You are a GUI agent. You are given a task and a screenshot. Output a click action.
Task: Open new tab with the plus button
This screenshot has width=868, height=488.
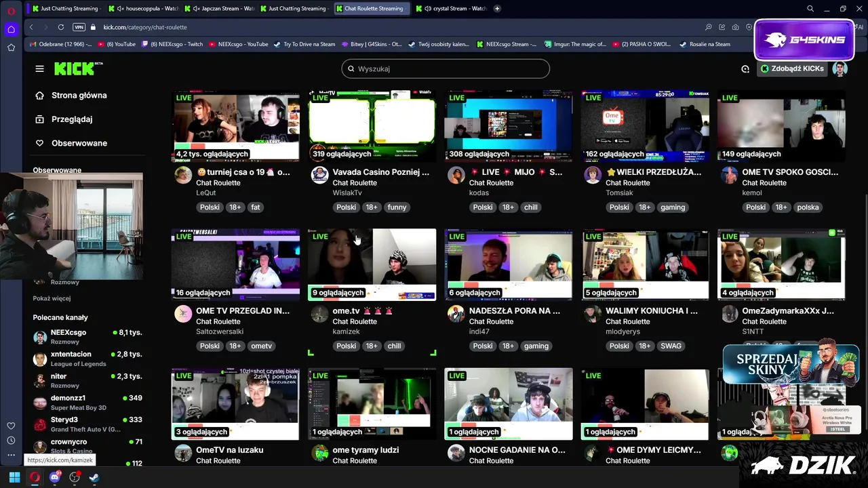pos(497,9)
